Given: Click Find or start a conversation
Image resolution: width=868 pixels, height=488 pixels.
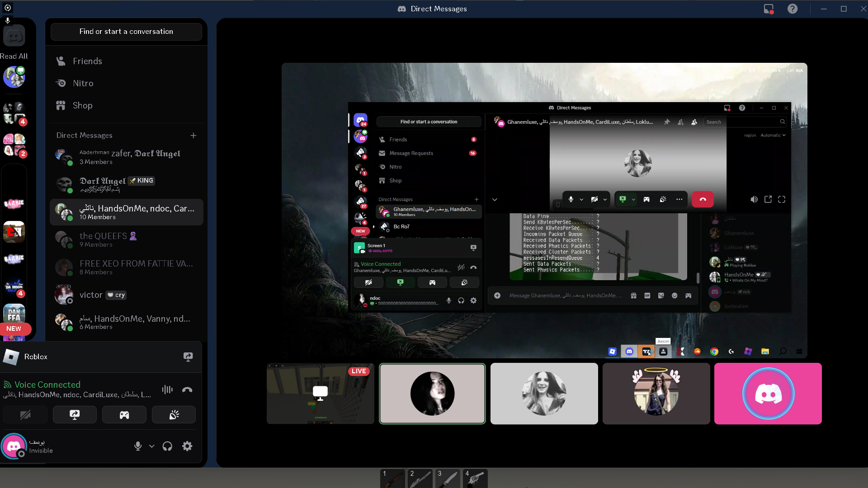Looking at the screenshot, I should [x=126, y=32].
